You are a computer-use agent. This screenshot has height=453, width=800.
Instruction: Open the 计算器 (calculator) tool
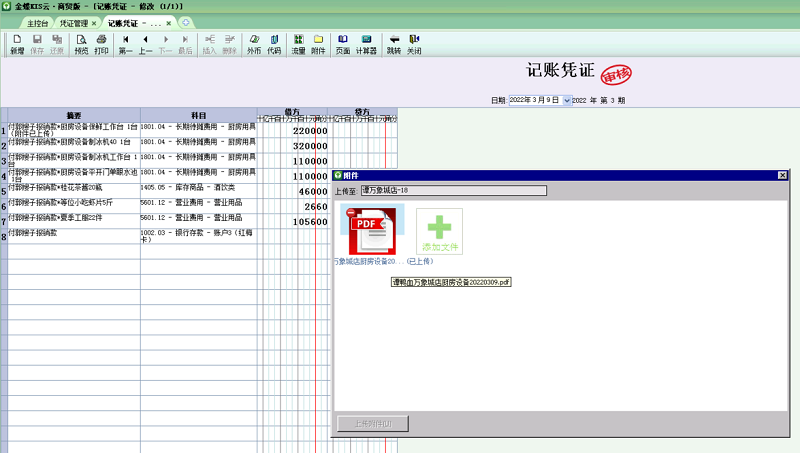[x=366, y=44]
